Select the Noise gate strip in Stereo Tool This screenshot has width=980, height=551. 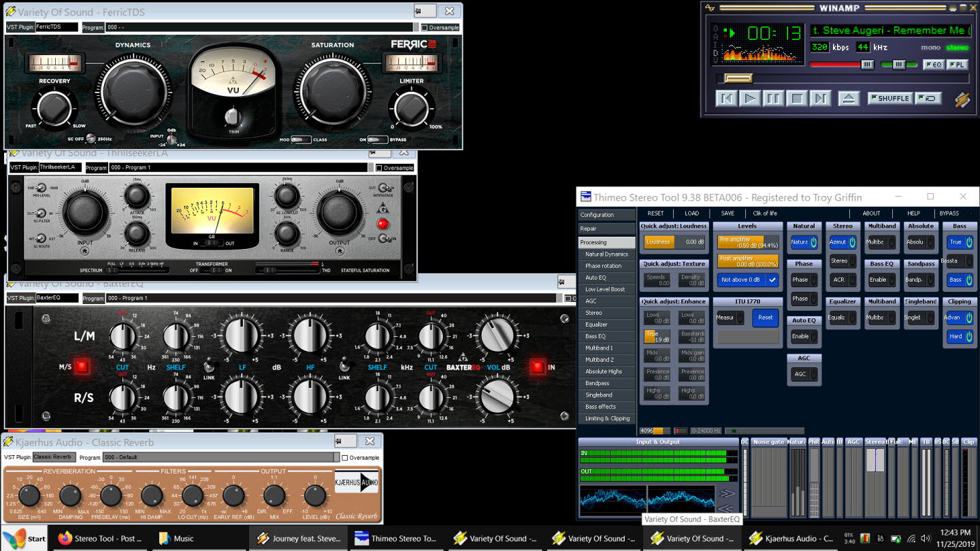pos(769,441)
